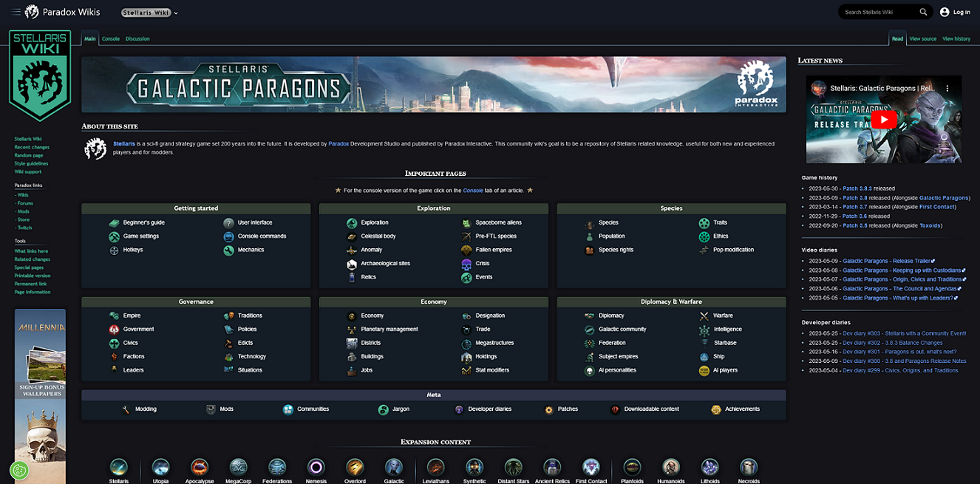Open Recent changes in sidebar
The width and height of the screenshot is (980, 484).
point(32,147)
